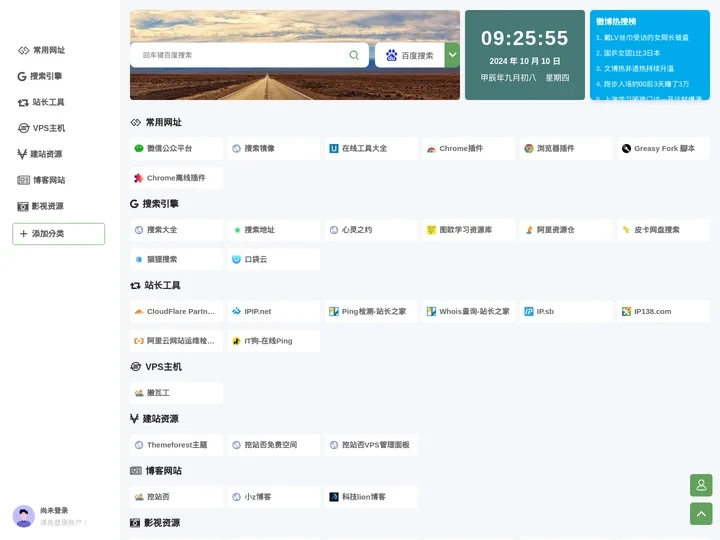Click the IT狗-在线Ping icon

(x=236, y=341)
